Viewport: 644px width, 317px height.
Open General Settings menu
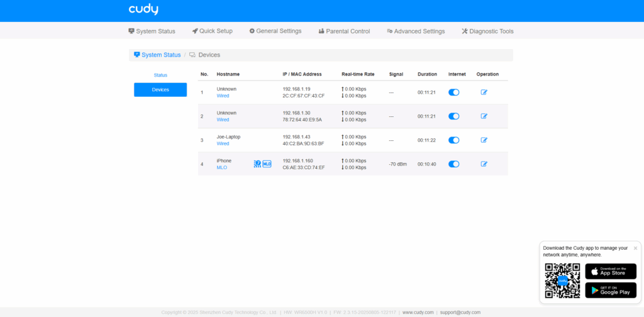(275, 31)
